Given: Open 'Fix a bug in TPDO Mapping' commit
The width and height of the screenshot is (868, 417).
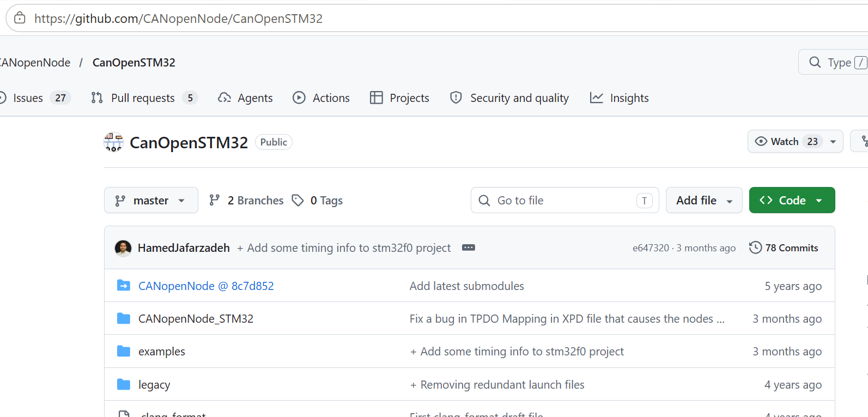Looking at the screenshot, I should tap(567, 319).
